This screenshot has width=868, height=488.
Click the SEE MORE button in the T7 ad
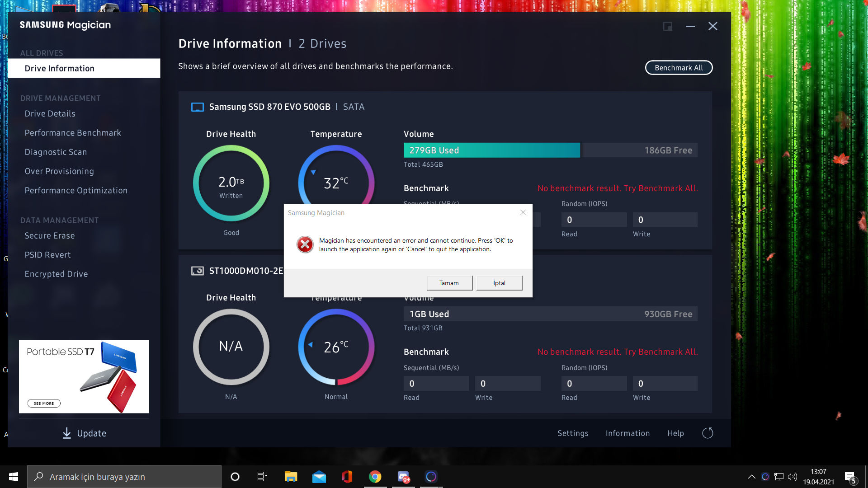pos(44,404)
